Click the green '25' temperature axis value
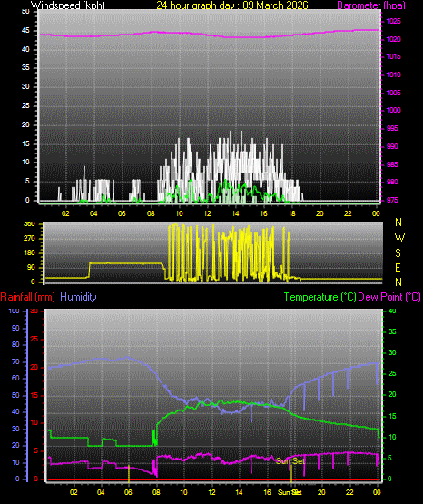This screenshot has width=423, height=504. pyautogui.click(x=392, y=374)
